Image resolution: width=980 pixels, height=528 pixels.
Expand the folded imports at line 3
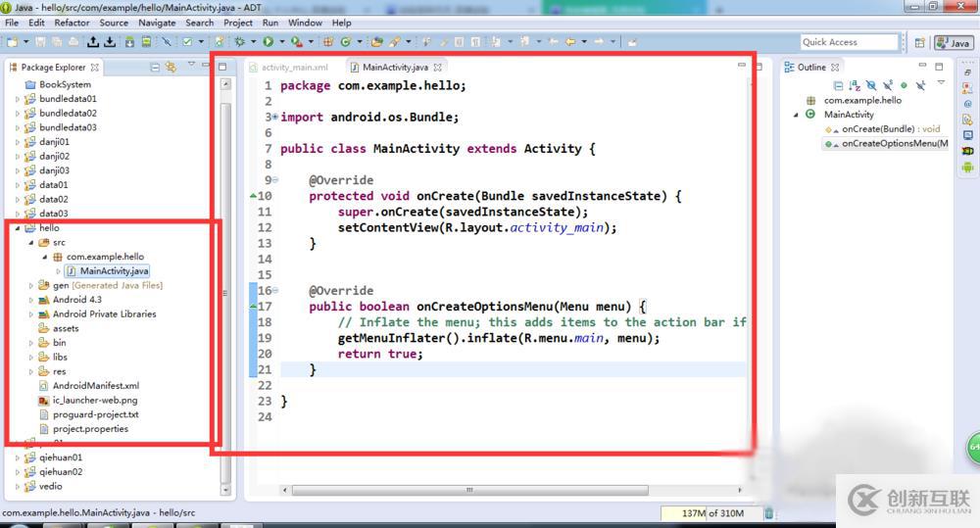pos(275,117)
